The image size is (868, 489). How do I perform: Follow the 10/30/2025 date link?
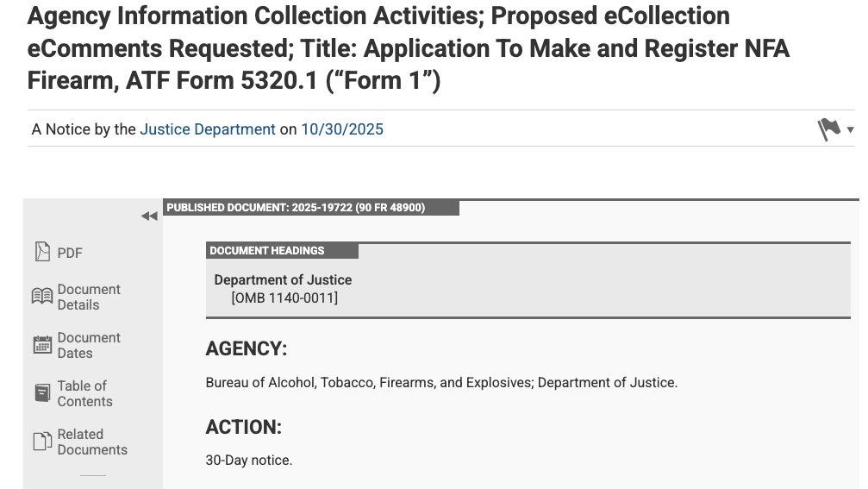[342, 129]
